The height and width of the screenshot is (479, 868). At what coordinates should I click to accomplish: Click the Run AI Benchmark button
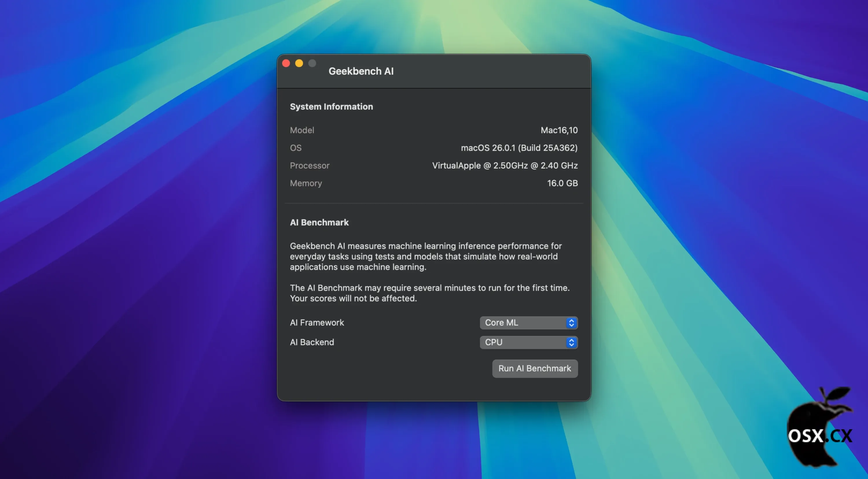pyautogui.click(x=535, y=369)
